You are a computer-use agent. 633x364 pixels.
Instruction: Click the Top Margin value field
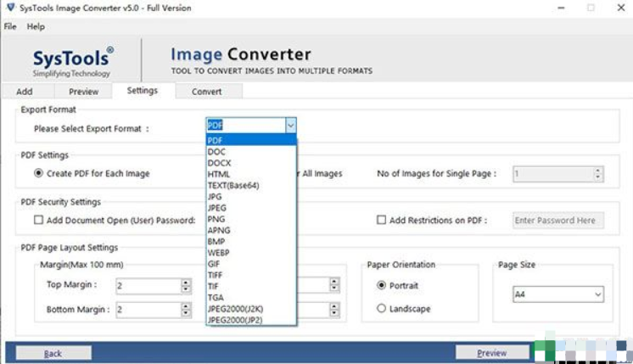coord(148,286)
